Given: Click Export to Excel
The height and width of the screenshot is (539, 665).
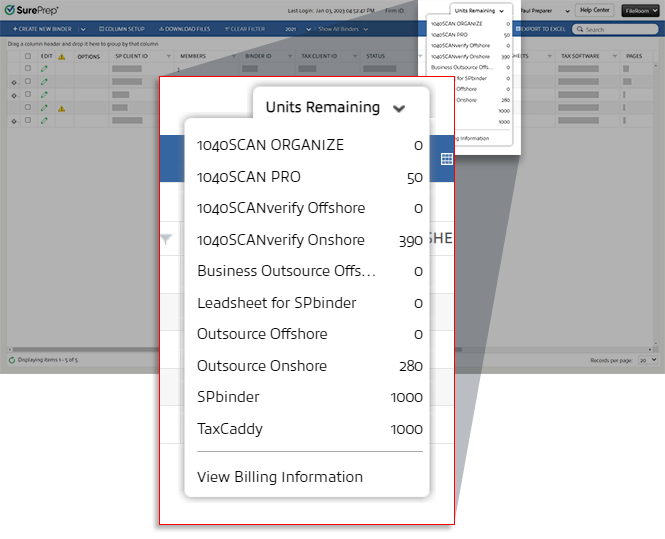Looking at the screenshot, I should tap(541, 29).
